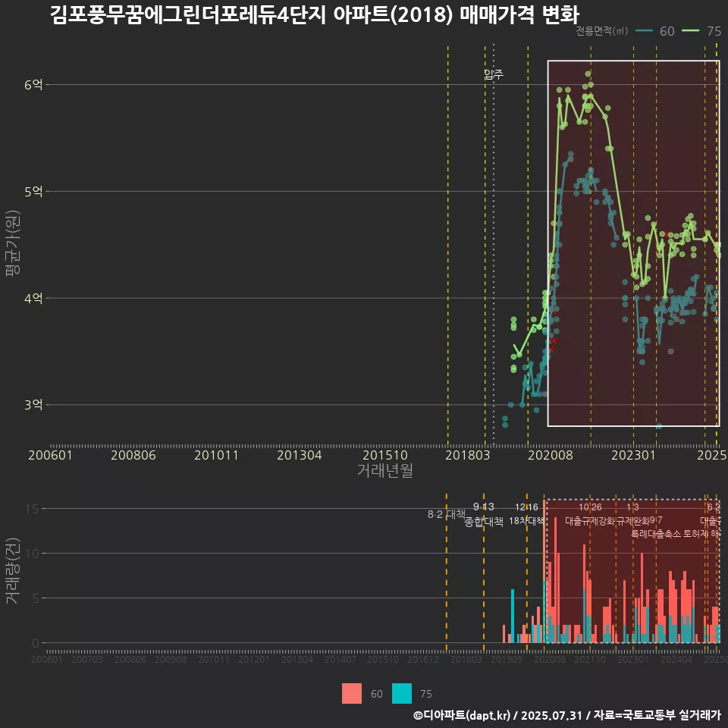Click the cyan 75 swatch in the bottom bar-chart legend
This screenshot has width=728, height=728.
point(402,694)
